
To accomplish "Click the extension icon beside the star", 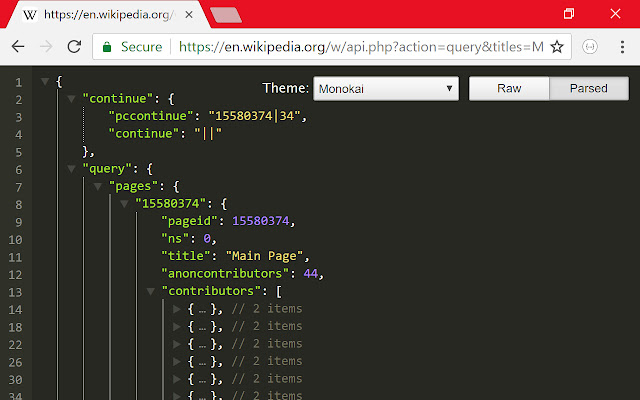I will pos(590,47).
